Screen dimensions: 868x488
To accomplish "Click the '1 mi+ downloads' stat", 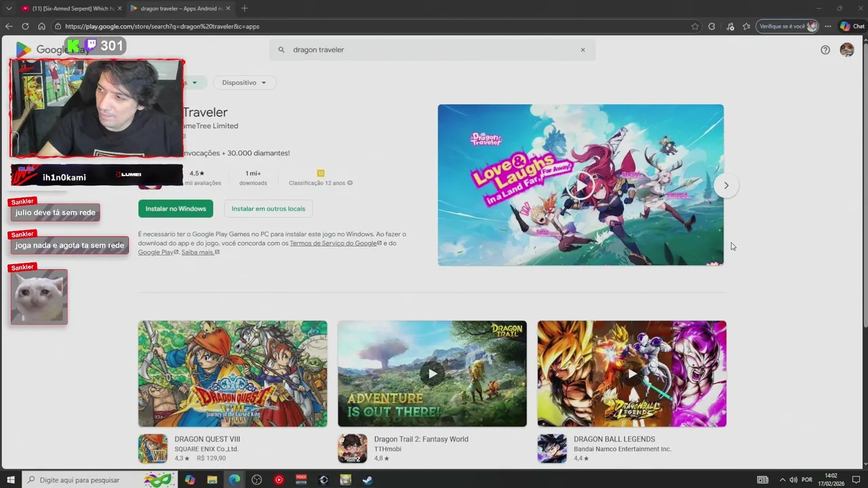I will pyautogui.click(x=253, y=178).
